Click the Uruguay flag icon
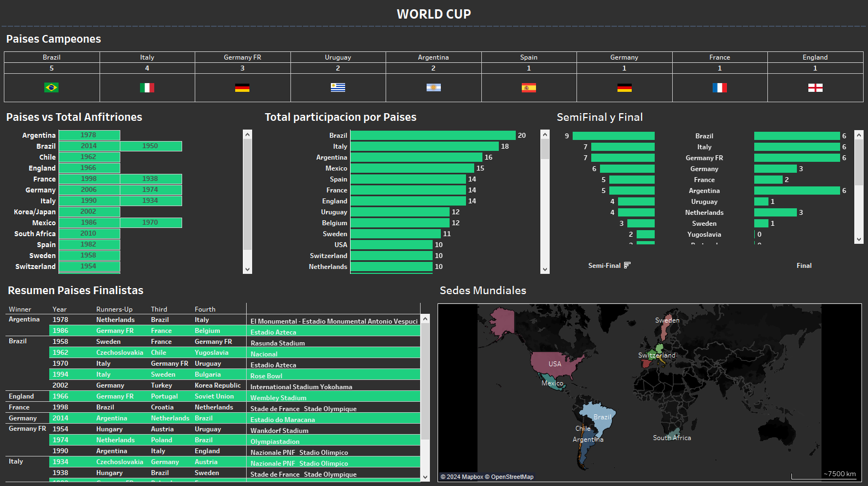 click(338, 87)
